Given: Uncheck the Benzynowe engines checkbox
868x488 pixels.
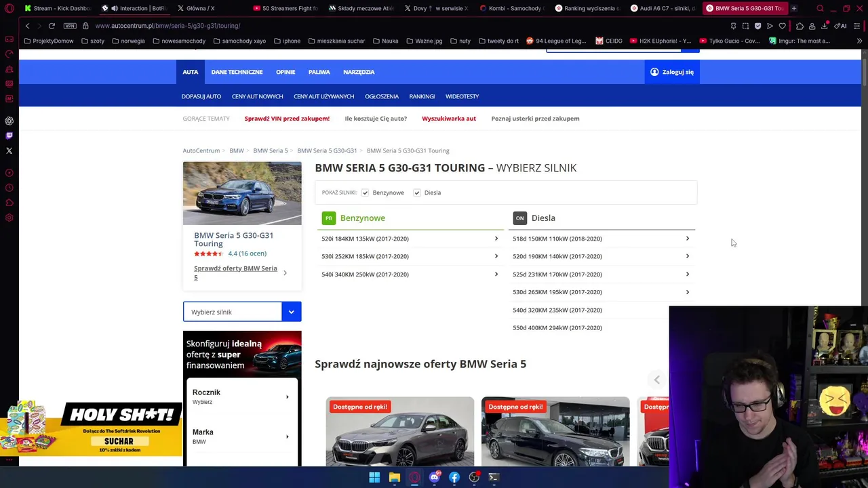Looking at the screenshot, I should [365, 192].
